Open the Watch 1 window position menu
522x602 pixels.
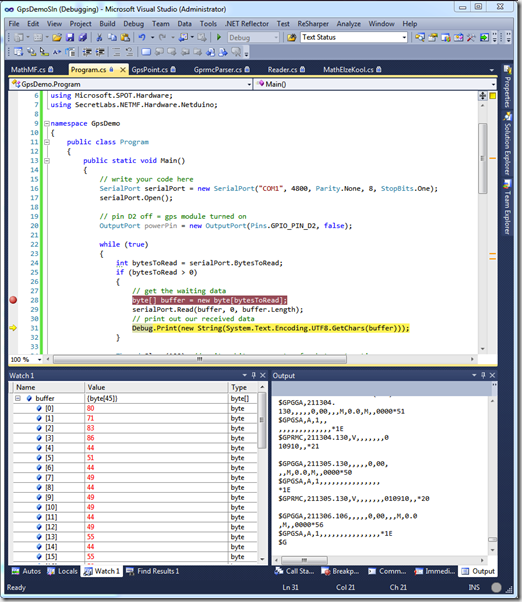(x=244, y=375)
